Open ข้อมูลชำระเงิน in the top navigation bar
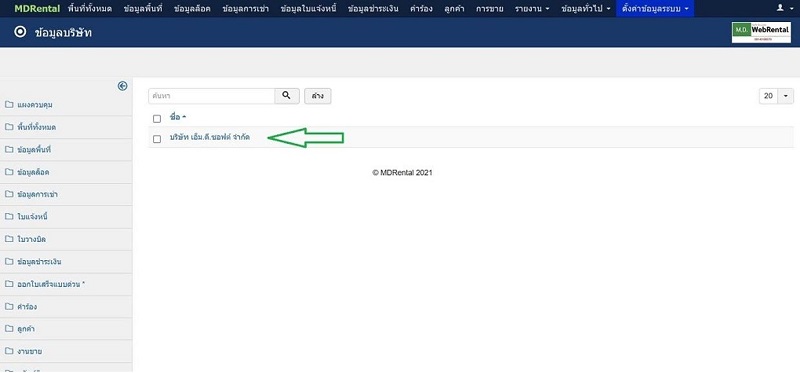 click(372, 9)
